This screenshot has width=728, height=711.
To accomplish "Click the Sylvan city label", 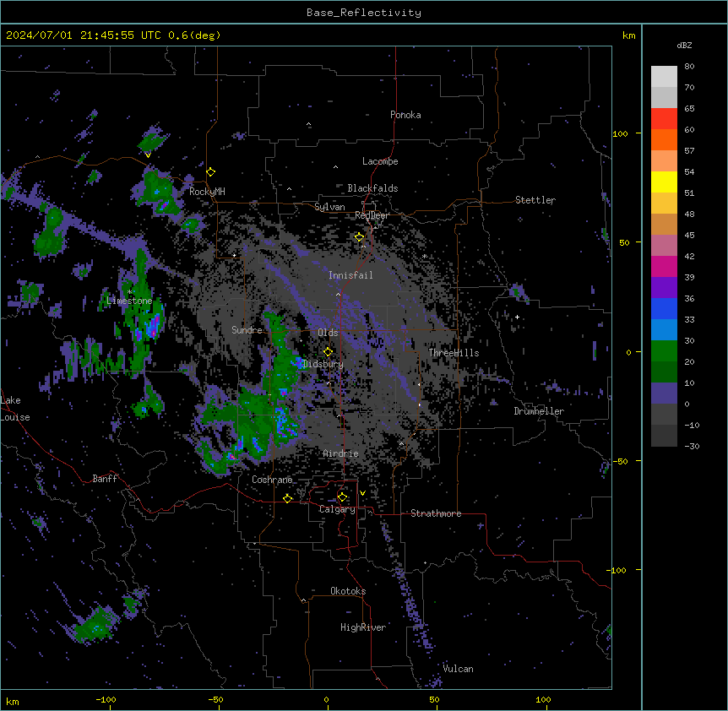I will tap(329, 207).
